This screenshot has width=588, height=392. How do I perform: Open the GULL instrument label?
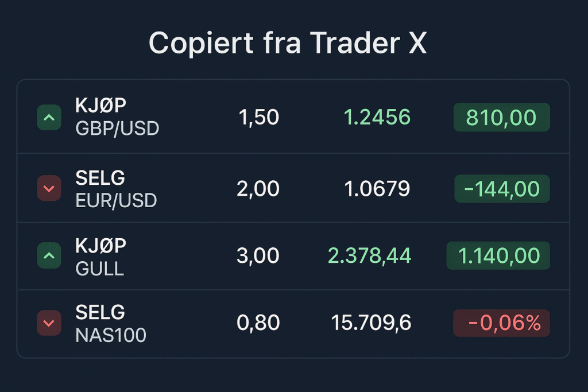click(x=99, y=267)
